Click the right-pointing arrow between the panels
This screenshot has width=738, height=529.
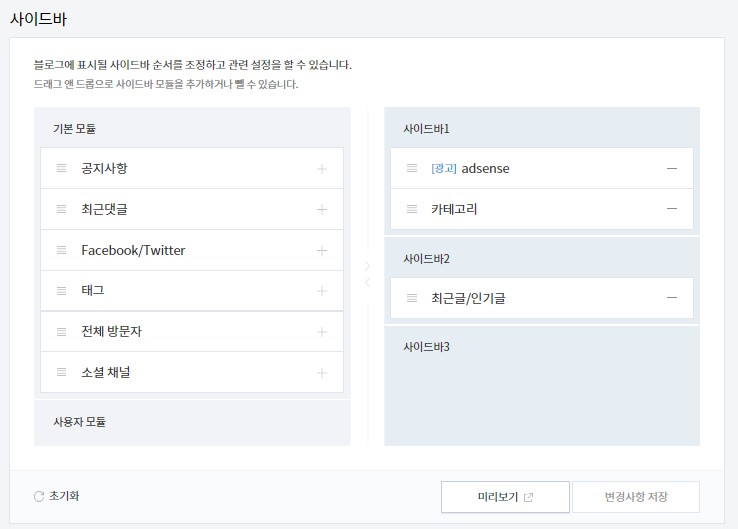368,266
